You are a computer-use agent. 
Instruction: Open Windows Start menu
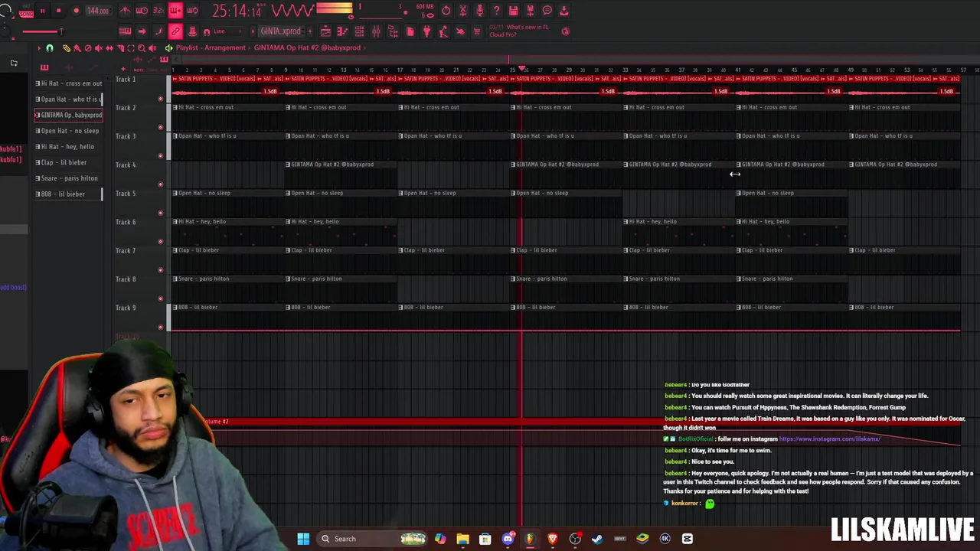(x=303, y=539)
